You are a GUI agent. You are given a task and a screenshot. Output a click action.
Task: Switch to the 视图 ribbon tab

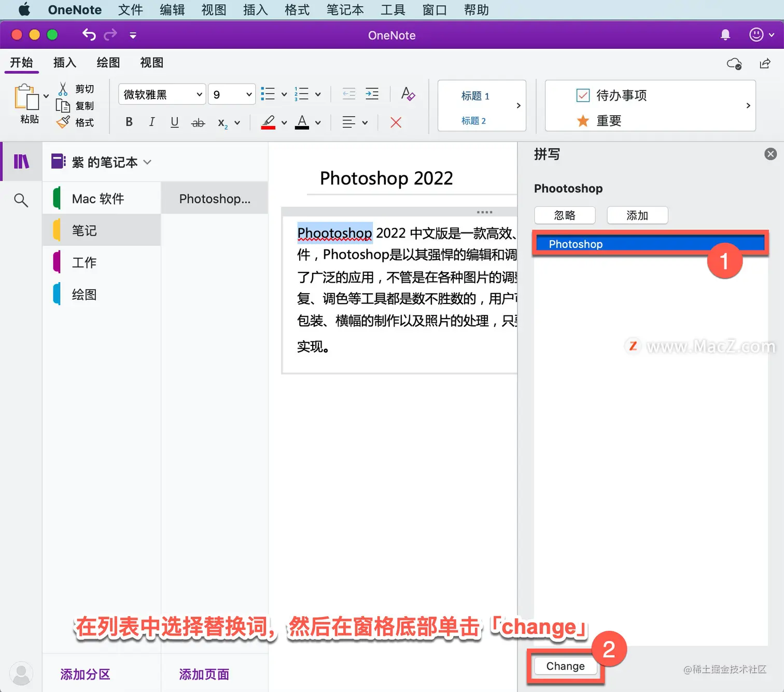click(152, 63)
